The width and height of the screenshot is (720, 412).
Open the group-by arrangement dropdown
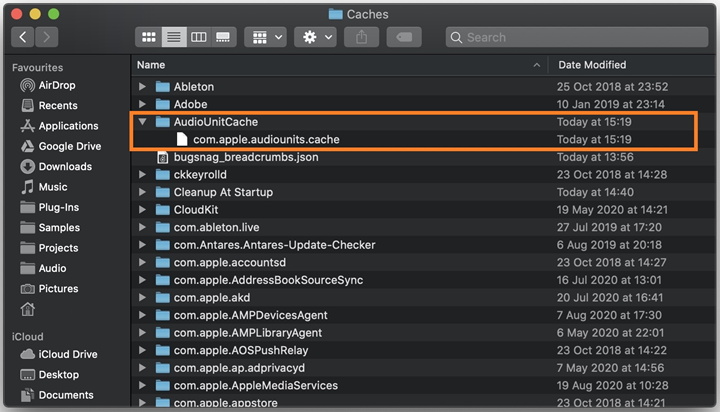[x=266, y=37]
